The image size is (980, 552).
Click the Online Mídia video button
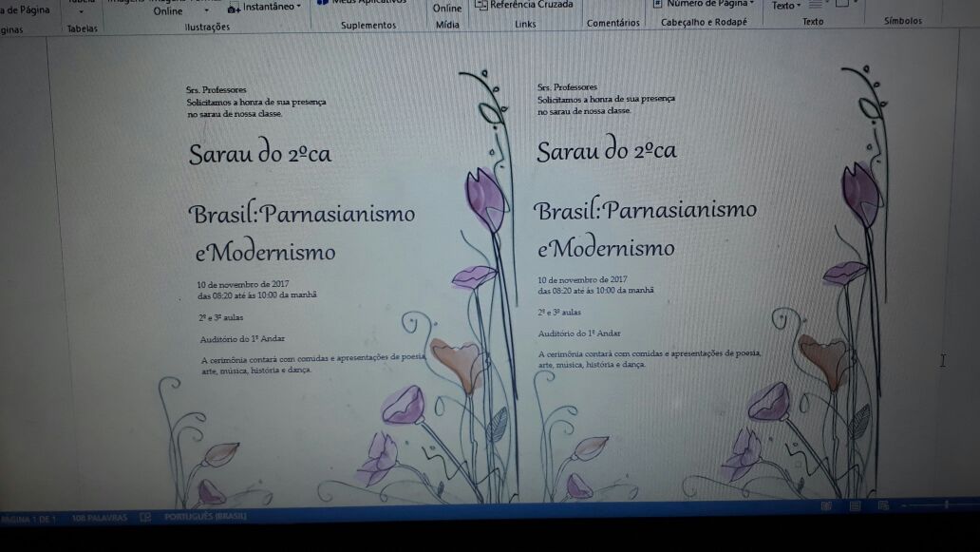click(447, 9)
